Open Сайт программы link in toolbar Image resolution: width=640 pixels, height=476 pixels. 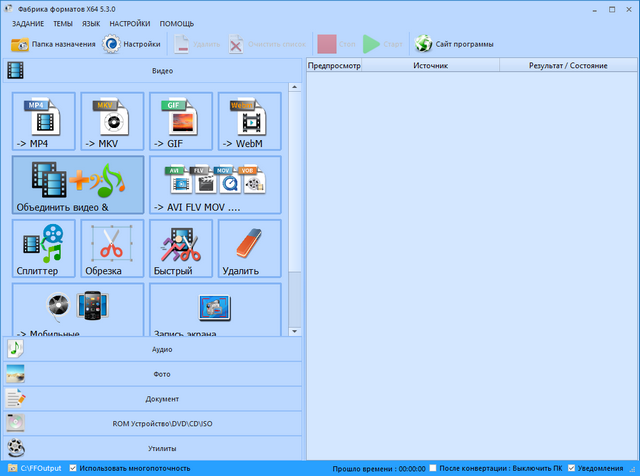(x=448, y=44)
